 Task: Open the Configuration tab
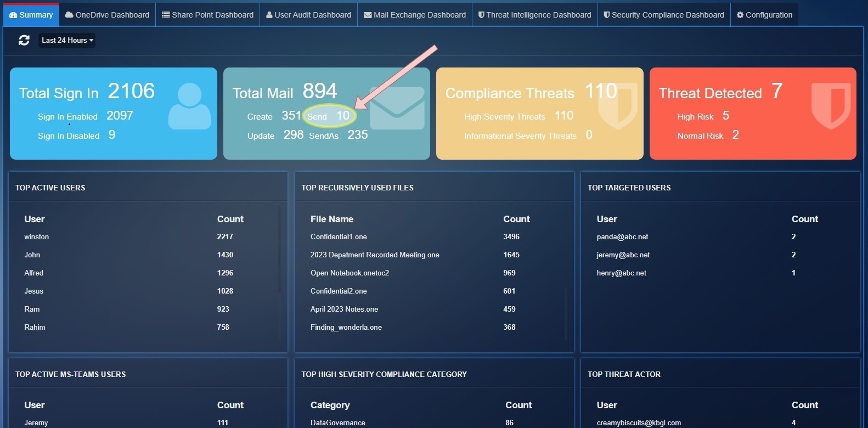tap(764, 15)
